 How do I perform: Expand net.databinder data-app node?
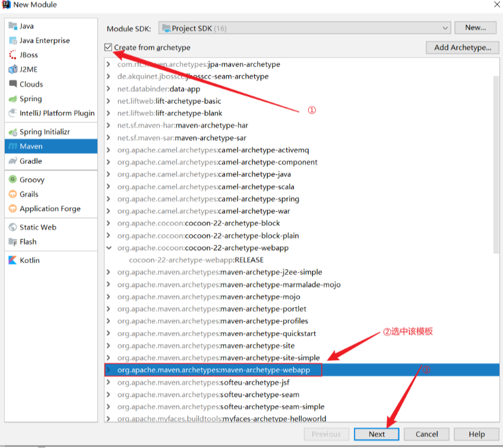[109, 89]
